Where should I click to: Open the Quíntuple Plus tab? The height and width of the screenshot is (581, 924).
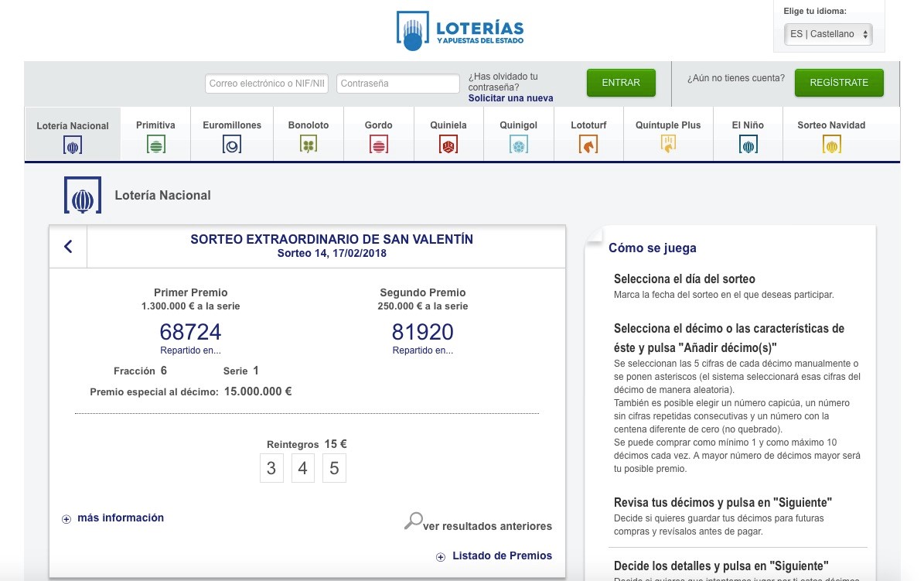coord(667,134)
